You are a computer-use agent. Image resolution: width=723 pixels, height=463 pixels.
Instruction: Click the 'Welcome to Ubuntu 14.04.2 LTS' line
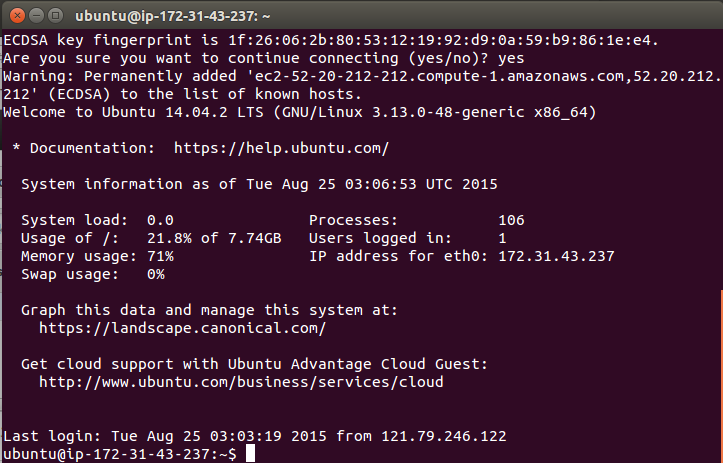click(x=300, y=112)
